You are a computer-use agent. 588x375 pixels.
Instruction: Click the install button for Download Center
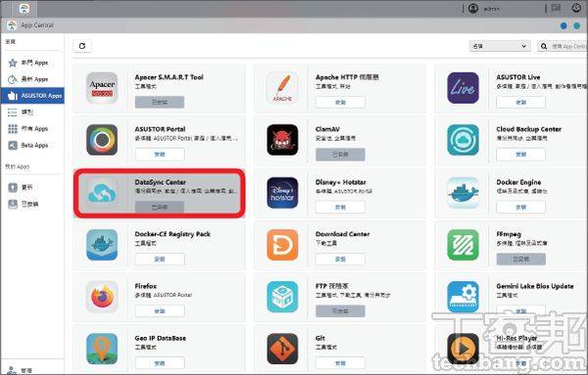[340, 258]
